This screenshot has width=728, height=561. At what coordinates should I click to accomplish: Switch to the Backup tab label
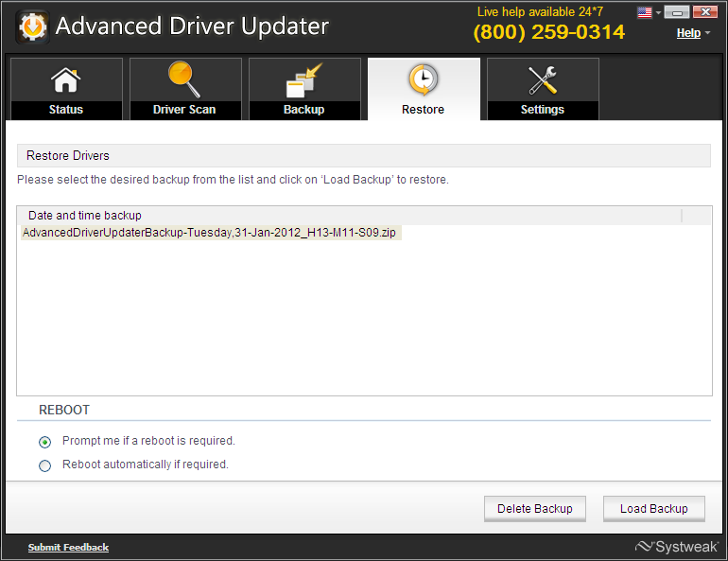pyautogui.click(x=303, y=110)
